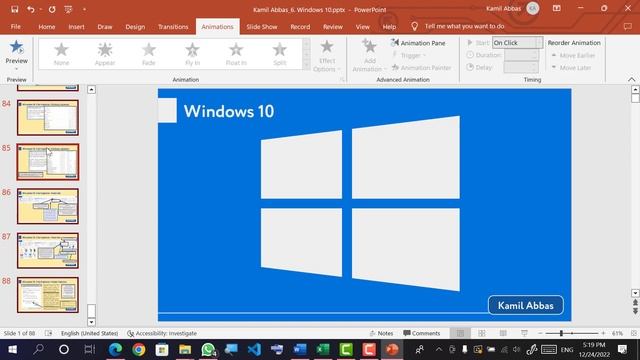Click the Preview animation star
Screen dimensions: 640x360
[16, 47]
